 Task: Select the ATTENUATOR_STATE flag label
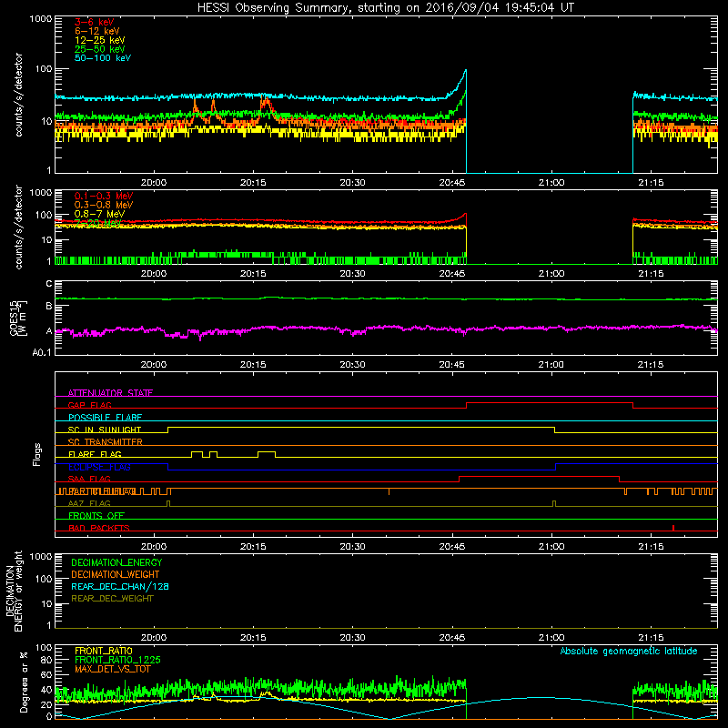[x=110, y=393]
